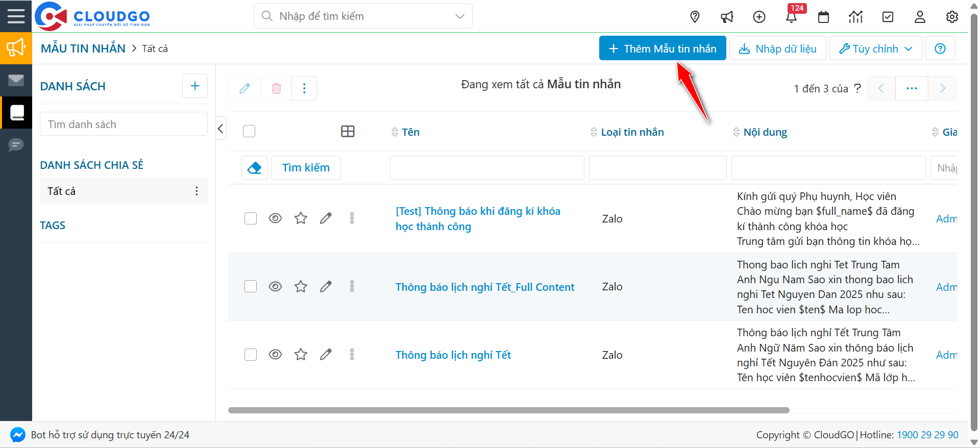Open the megaphone announcements icon in header
The image size is (980, 448).
tap(727, 17)
